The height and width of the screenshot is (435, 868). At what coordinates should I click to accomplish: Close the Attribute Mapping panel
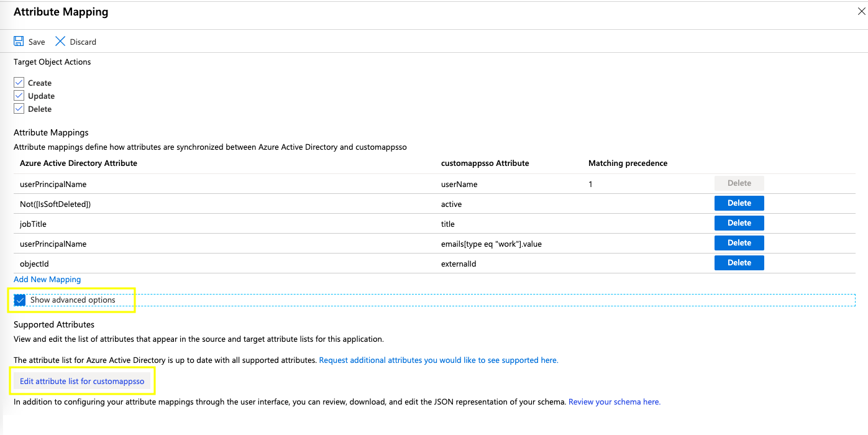coord(861,11)
